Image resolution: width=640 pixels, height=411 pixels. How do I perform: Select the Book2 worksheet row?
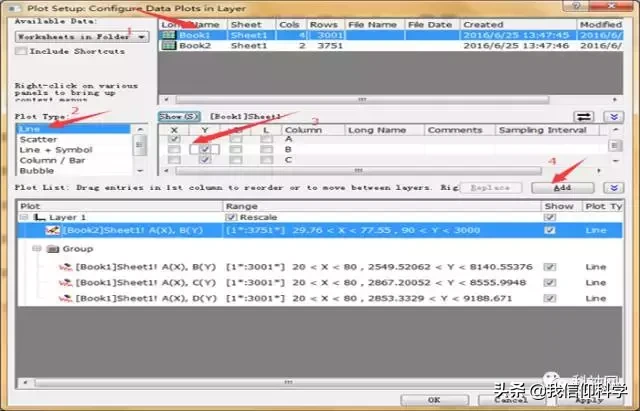pyautogui.click(x=391, y=46)
